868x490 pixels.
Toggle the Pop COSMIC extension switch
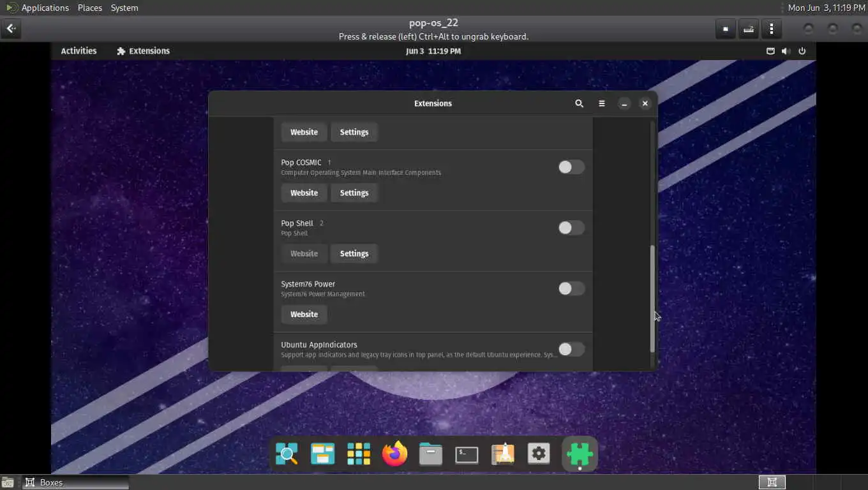[x=571, y=167]
